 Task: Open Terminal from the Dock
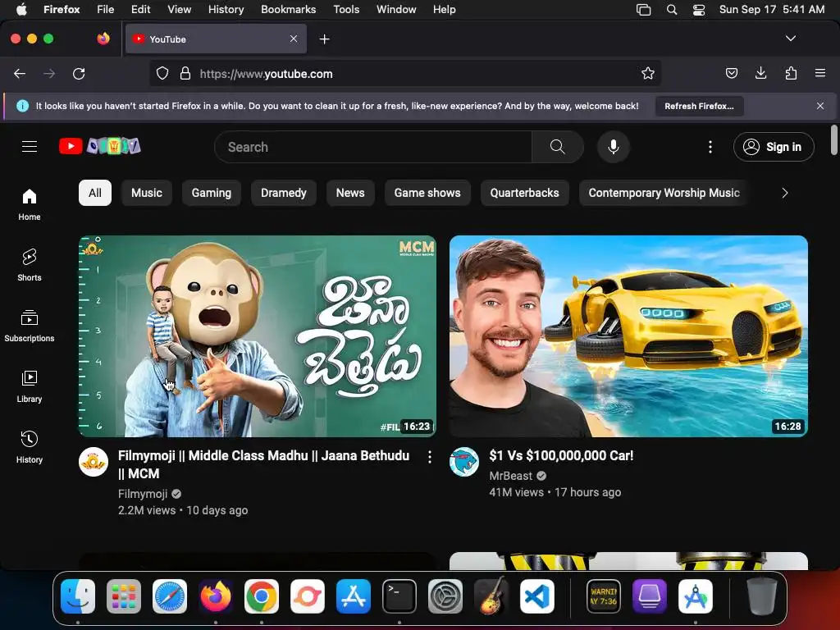coord(399,596)
